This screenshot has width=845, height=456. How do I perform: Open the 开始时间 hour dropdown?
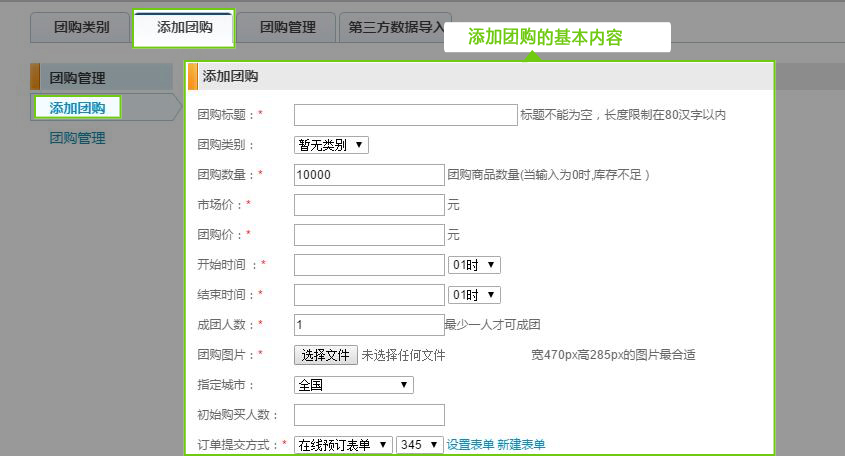pos(474,265)
